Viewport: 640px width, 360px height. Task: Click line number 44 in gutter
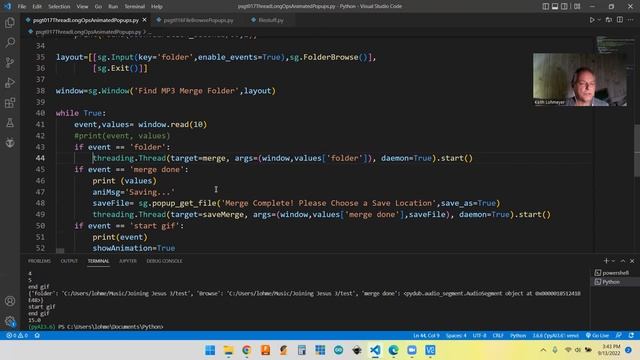coord(40,158)
